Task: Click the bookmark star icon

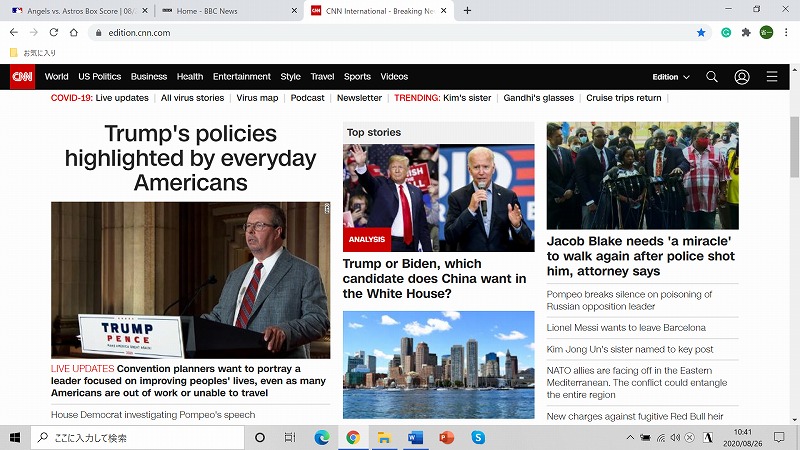Action: pyautogui.click(x=701, y=33)
